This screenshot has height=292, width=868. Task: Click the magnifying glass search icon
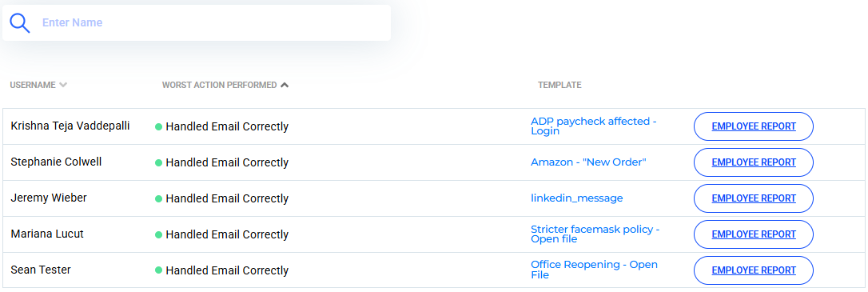[x=20, y=22]
